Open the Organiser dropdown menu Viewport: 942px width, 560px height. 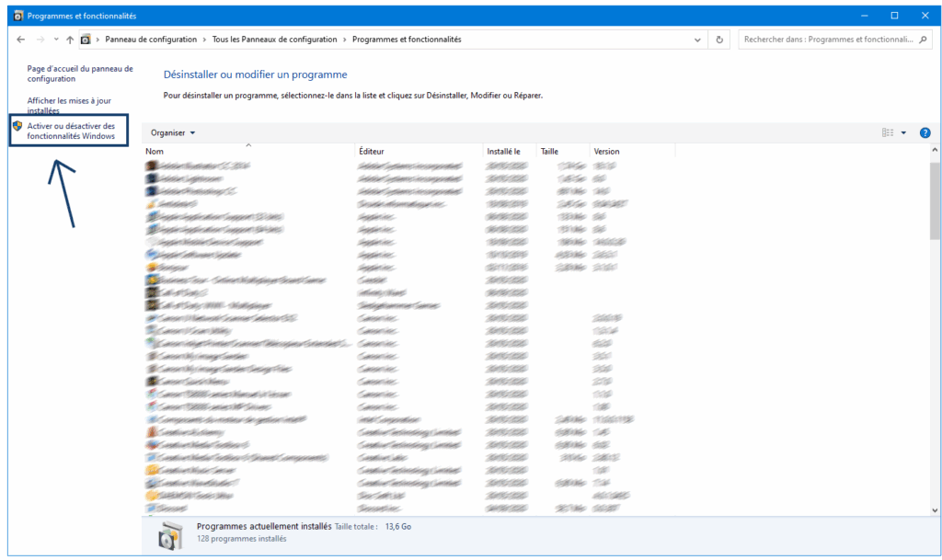click(x=173, y=133)
